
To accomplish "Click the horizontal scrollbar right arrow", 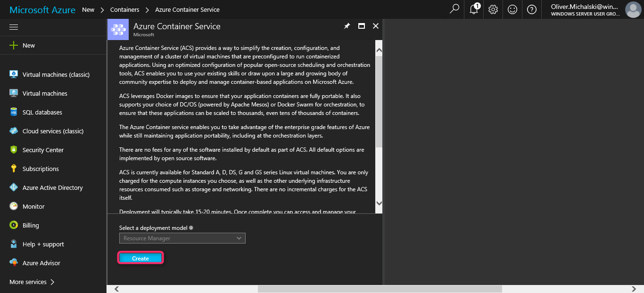I will (x=634, y=289).
